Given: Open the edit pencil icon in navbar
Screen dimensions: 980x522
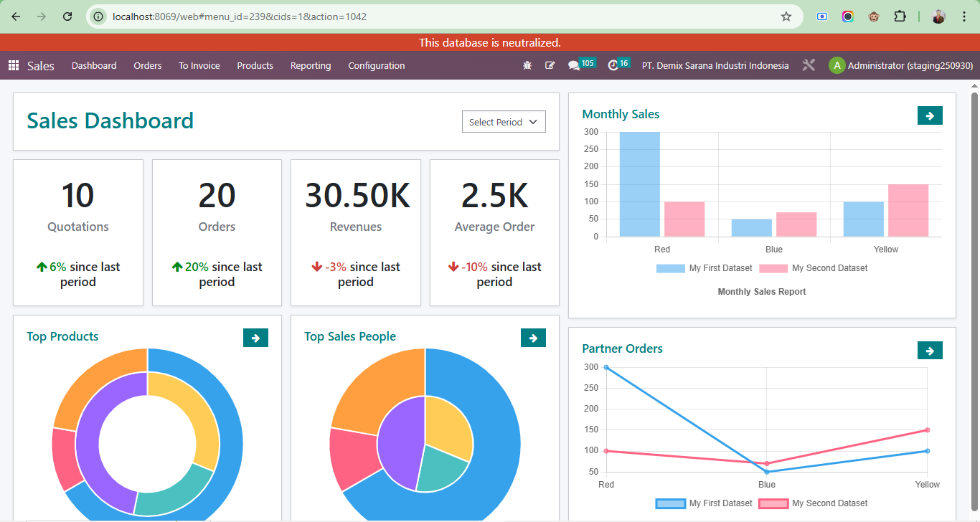Looking at the screenshot, I should tap(550, 65).
